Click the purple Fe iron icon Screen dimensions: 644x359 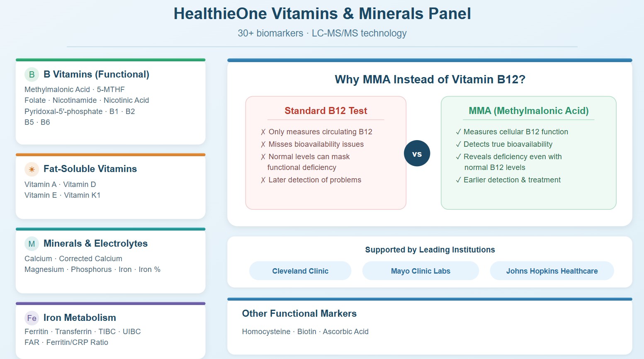click(x=32, y=318)
